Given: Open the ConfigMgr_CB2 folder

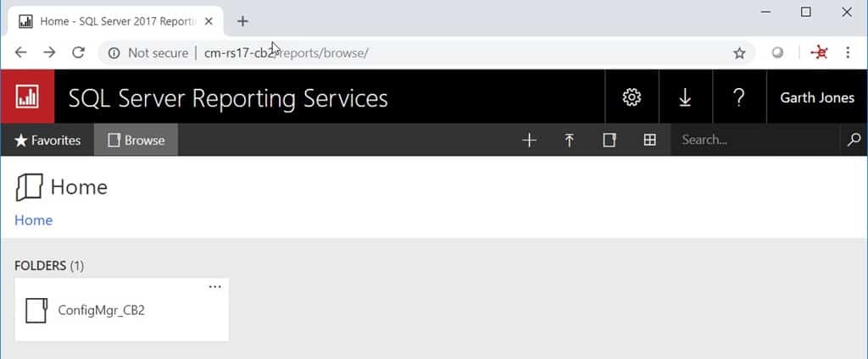Looking at the screenshot, I should click(101, 311).
